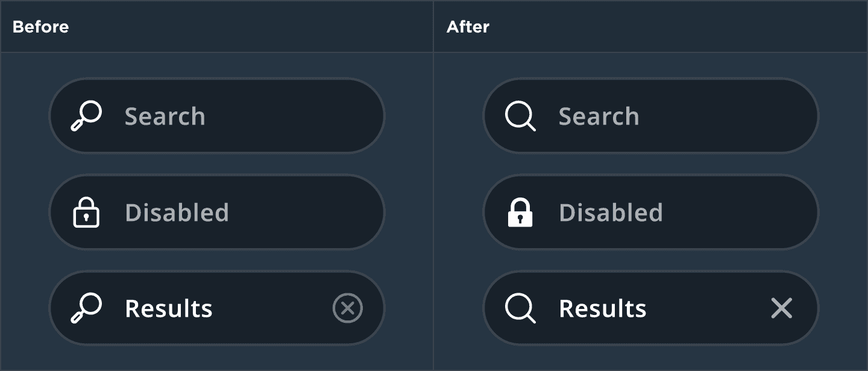Screen dimensions: 868x371
Task: Click the Results text in the After field
Action: pos(603,308)
